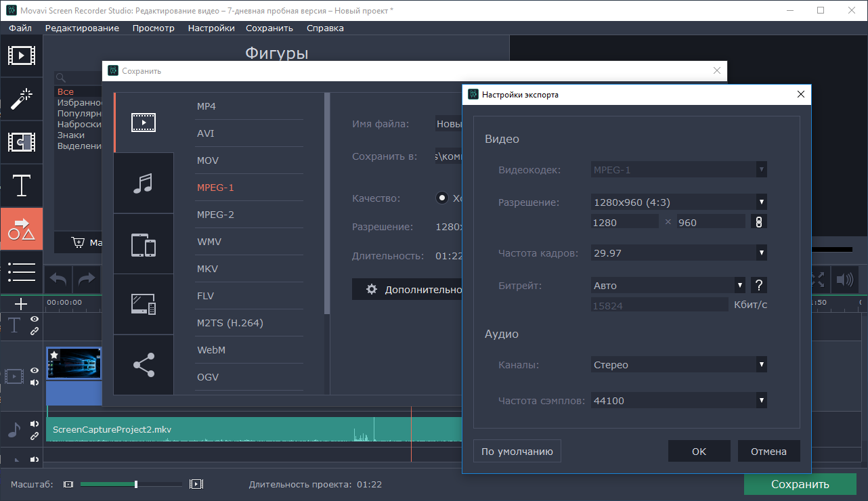Open the Битрейт Авто dropdown
Image resolution: width=868 pixels, height=501 pixels.
(x=668, y=285)
